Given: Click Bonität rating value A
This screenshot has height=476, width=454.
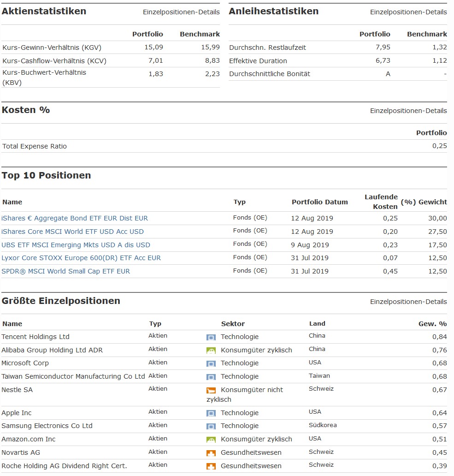Looking at the screenshot, I should [x=388, y=74].
